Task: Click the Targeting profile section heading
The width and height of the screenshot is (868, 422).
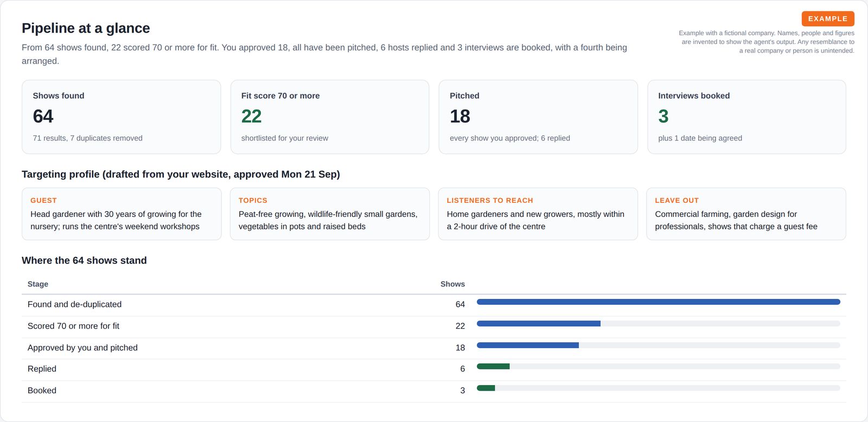Action: pos(181,174)
